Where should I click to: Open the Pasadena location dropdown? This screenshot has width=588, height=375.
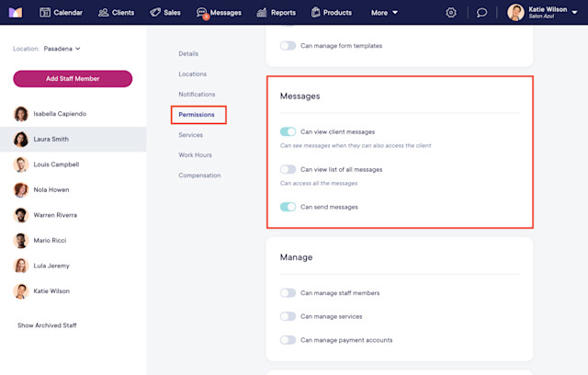pos(62,49)
